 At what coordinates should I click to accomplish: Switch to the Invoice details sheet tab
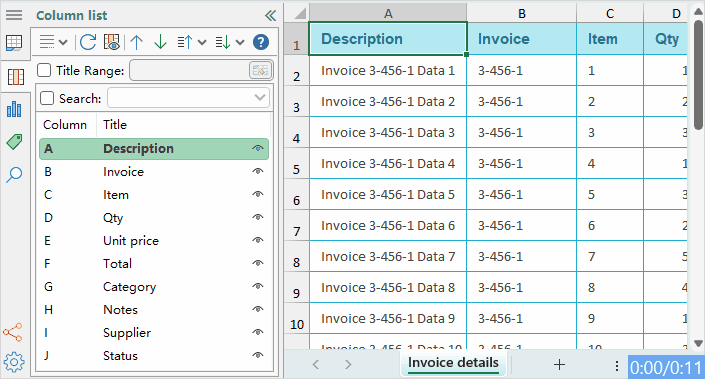pyautogui.click(x=453, y=363)
